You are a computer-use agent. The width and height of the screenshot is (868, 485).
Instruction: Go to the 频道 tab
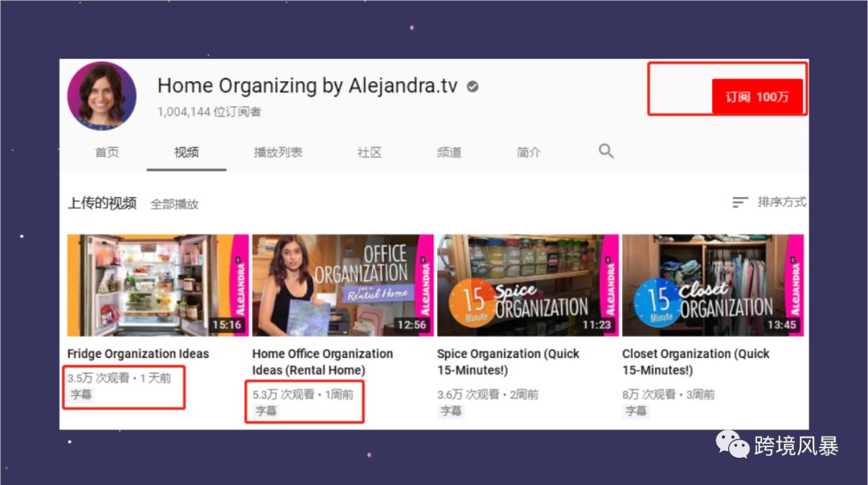[449, 153]
